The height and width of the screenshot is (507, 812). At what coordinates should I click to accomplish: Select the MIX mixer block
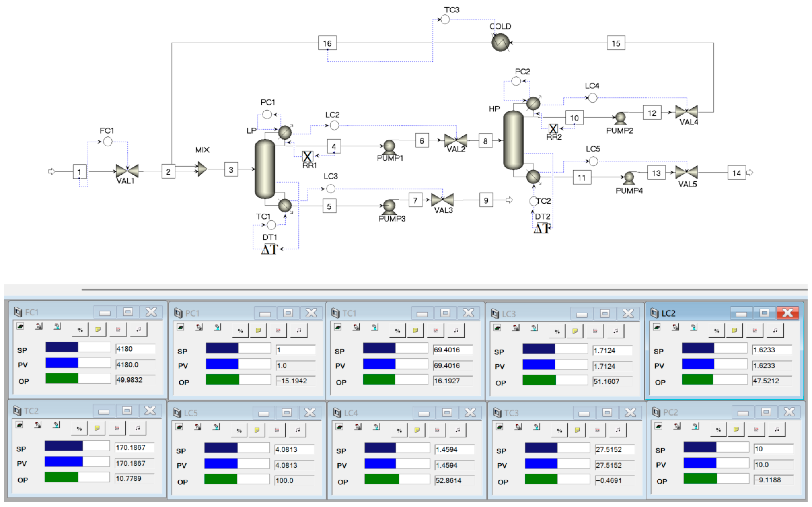tap(202, 169)
